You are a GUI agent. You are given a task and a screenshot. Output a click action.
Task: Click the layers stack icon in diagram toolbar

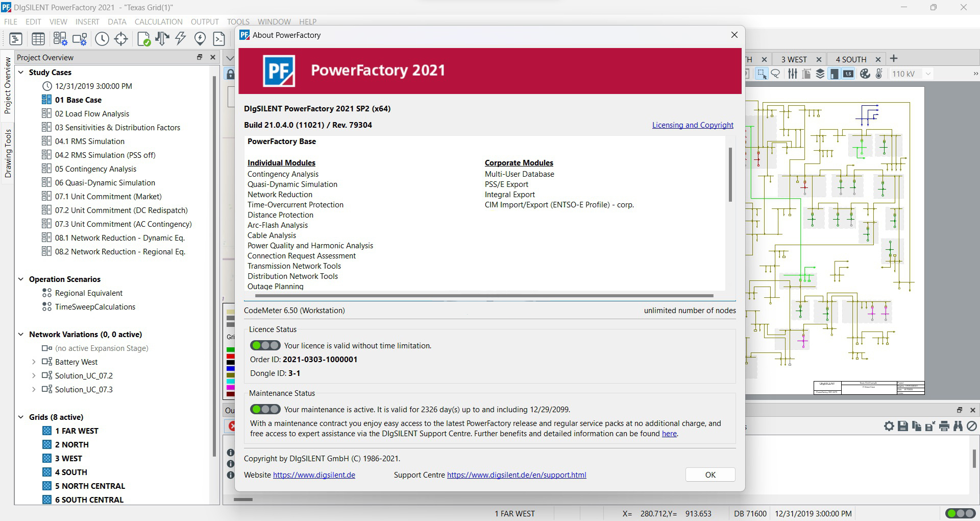[x=820, y=74]
